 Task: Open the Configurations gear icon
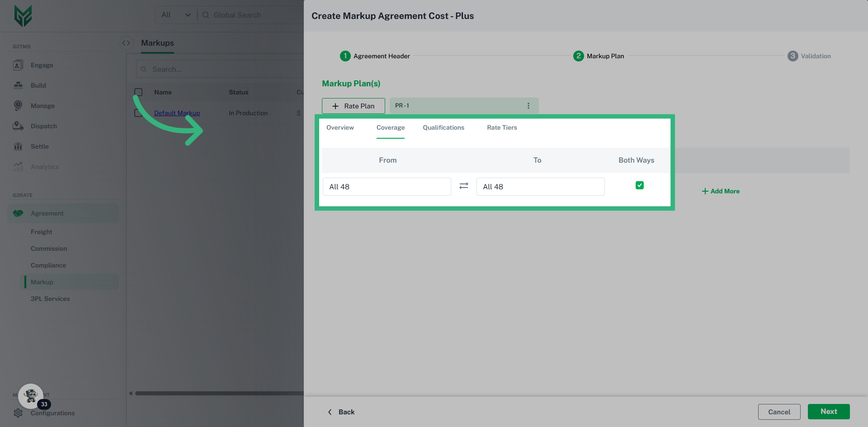18,413
